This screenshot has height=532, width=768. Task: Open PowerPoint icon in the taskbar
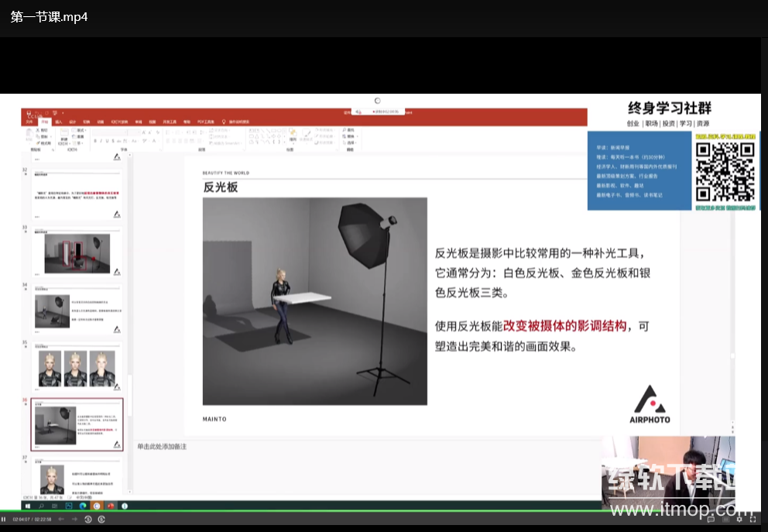pyautogui.click(x=111, y=506)
